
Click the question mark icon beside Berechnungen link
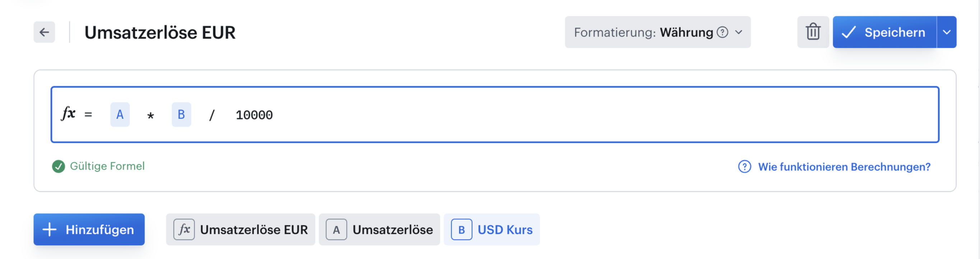[x=745, y=166]
